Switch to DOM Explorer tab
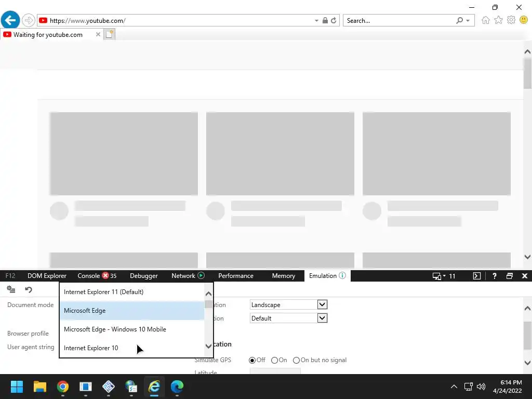Viewport: 532px width, 399px height. coord(47,276)
